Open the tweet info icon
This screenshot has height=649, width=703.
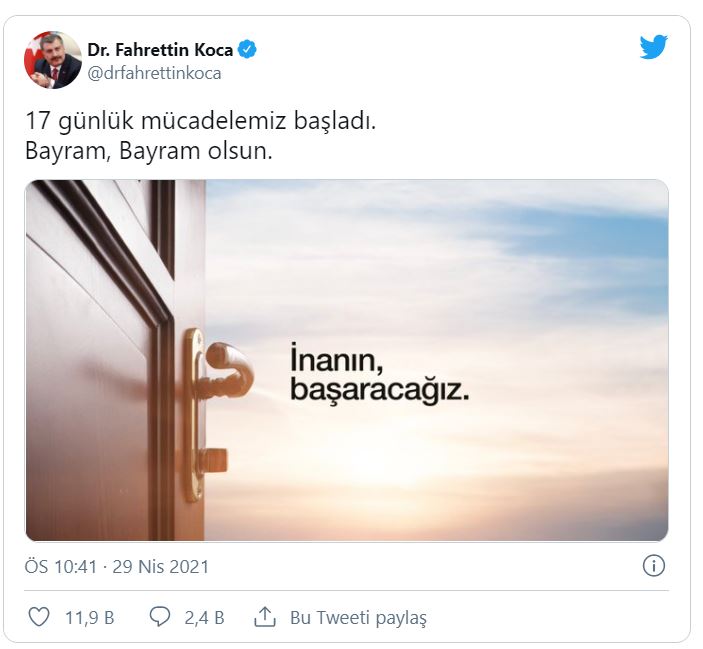(654, 566)
